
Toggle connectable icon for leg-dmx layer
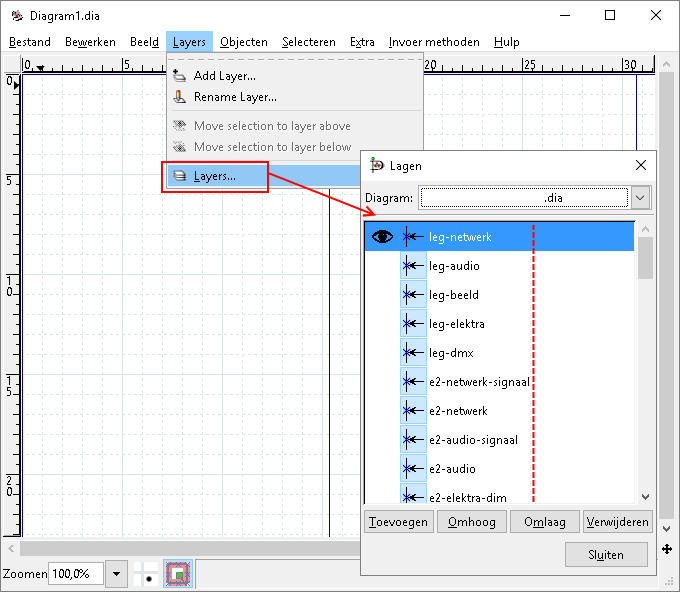point(413,353)
